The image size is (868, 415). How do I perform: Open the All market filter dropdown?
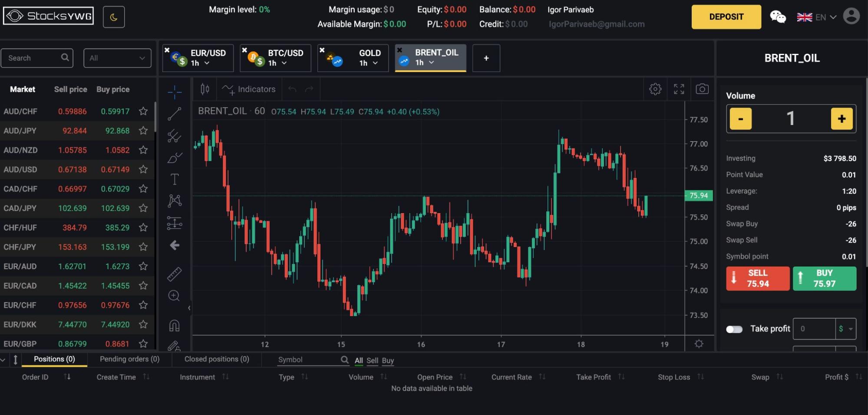coord(117,58)
